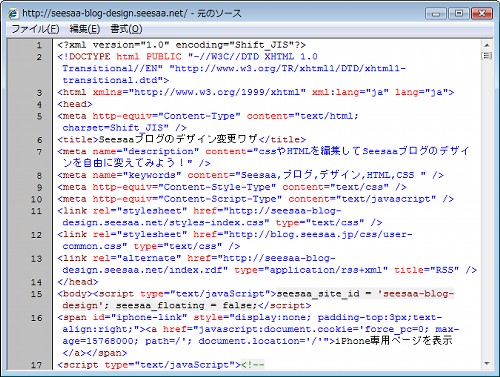Open the 編集(E) menu

[85, 29]
